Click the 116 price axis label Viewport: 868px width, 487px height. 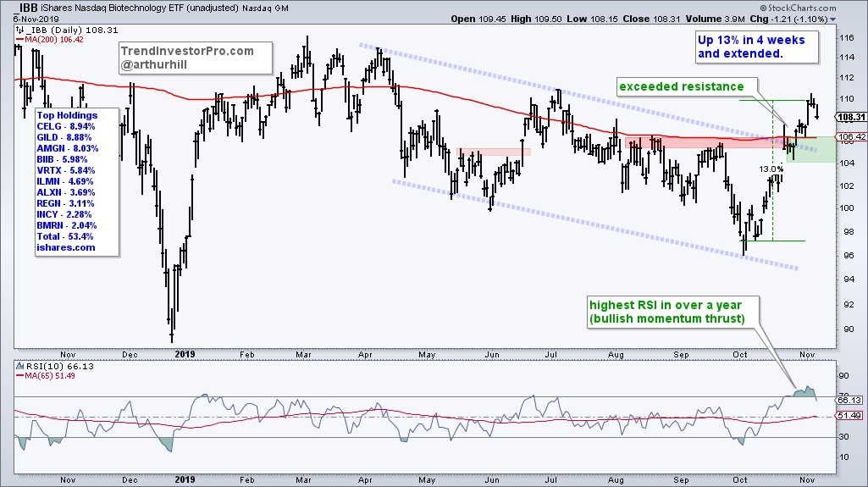847,38
